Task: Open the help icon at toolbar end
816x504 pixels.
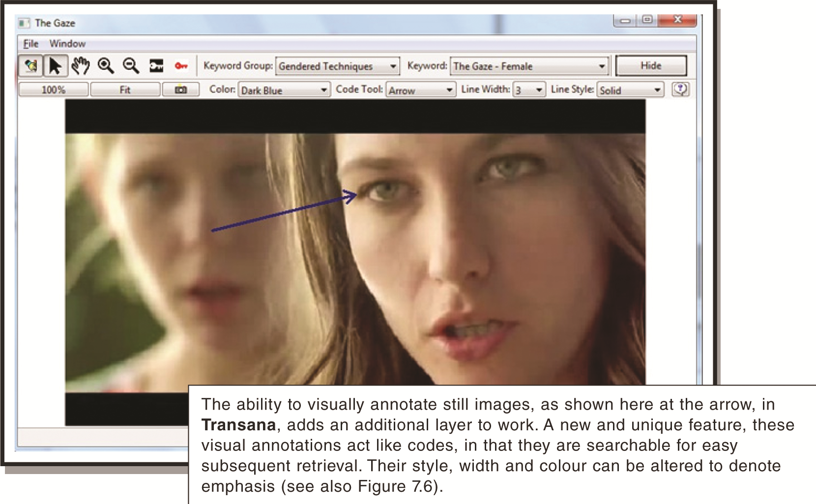Action: (680, 89)
